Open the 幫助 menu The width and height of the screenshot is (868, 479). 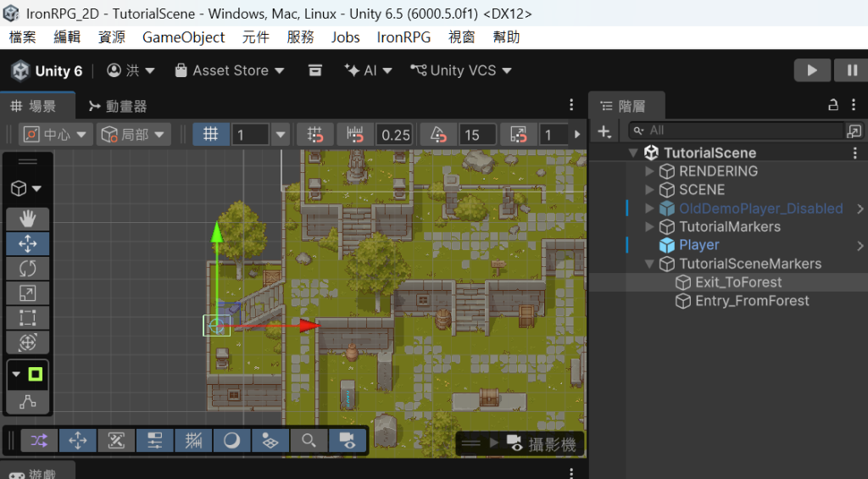tap(506, 37)
